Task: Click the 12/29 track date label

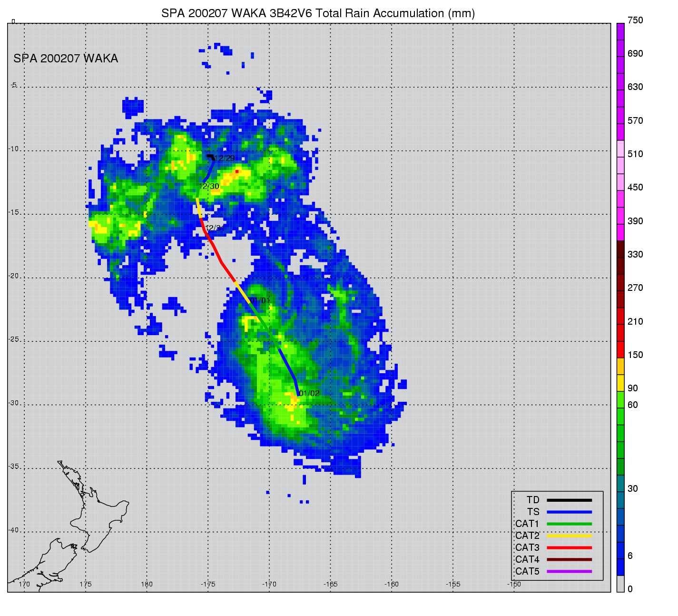Action: [x=225, y=159]
